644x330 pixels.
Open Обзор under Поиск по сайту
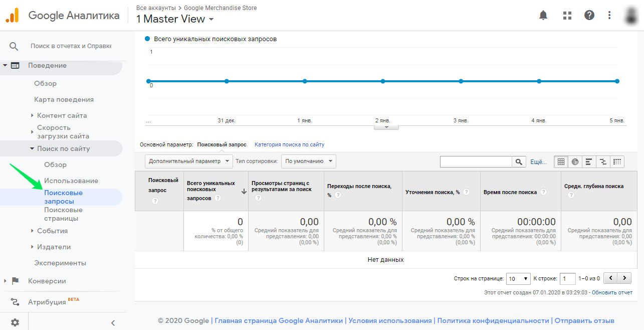(x=55, y=164)
